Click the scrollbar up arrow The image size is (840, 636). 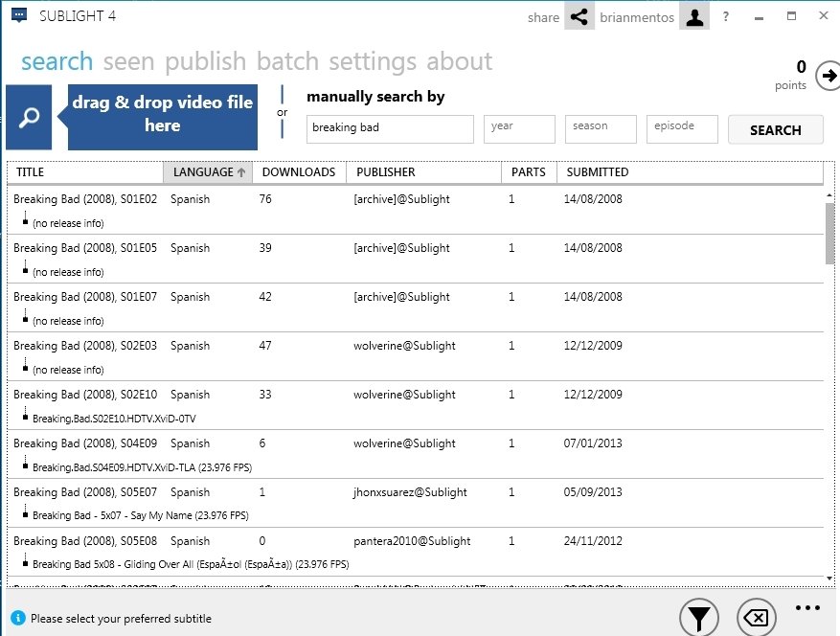point(829,195)
